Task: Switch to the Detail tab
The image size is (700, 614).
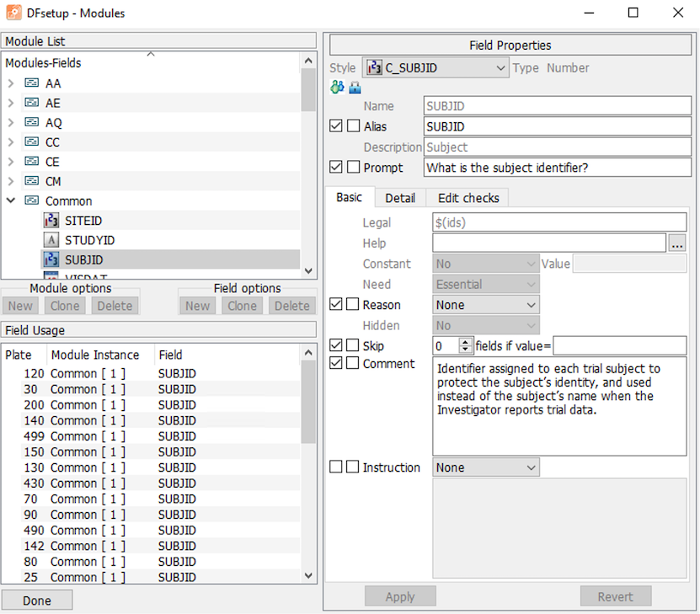Action: point(400,198)
